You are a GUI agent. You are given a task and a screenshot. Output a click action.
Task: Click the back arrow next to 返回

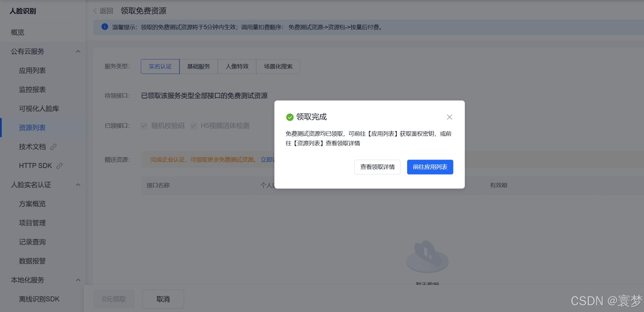pyautogui.click(x=95, y=11)
